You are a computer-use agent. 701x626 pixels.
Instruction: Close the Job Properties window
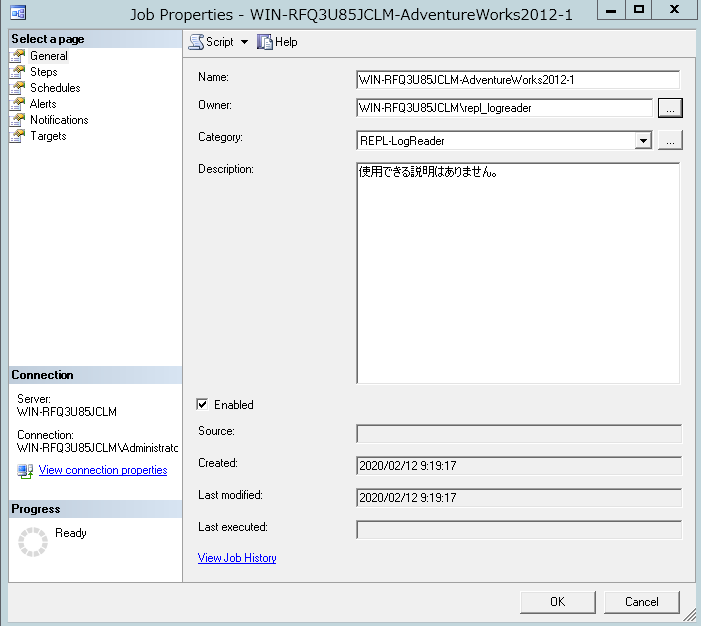point(674,9)
